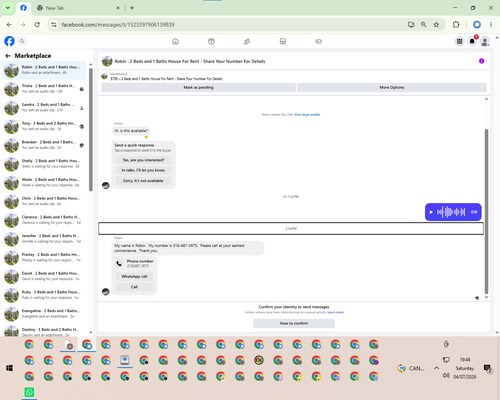Click the conversation list scrollbar
500x400 pixels.
click(x=91, y=130)
